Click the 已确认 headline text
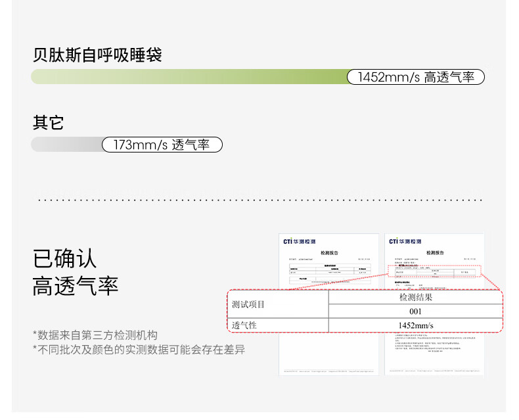 pos(64,258)
